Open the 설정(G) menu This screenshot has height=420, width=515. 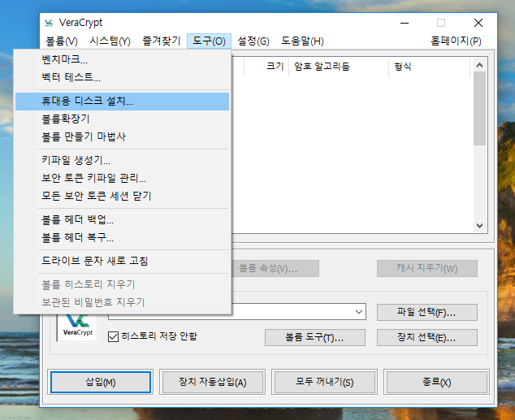pos(253,41)
